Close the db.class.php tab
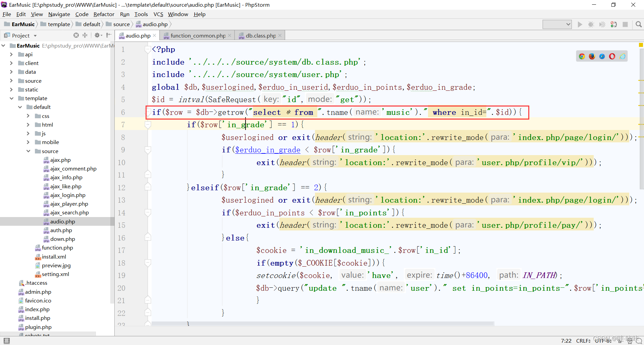644x345 pixels. point(280,36)
